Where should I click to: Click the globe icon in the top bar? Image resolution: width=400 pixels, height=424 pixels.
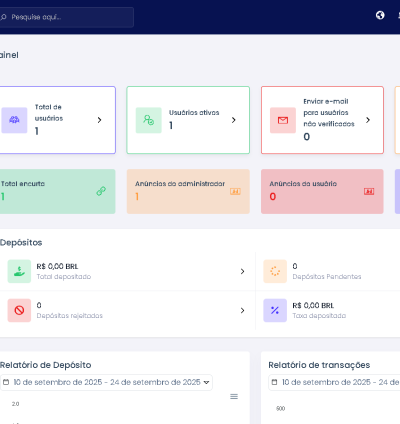pyautogui.click(x=380, y=15)
